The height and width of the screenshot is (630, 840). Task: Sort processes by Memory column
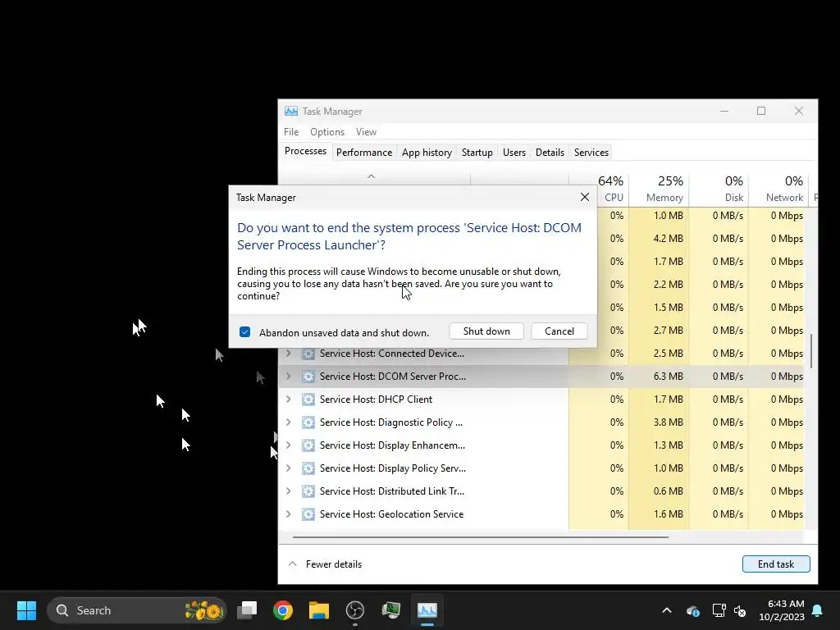(x=659, y=189)
